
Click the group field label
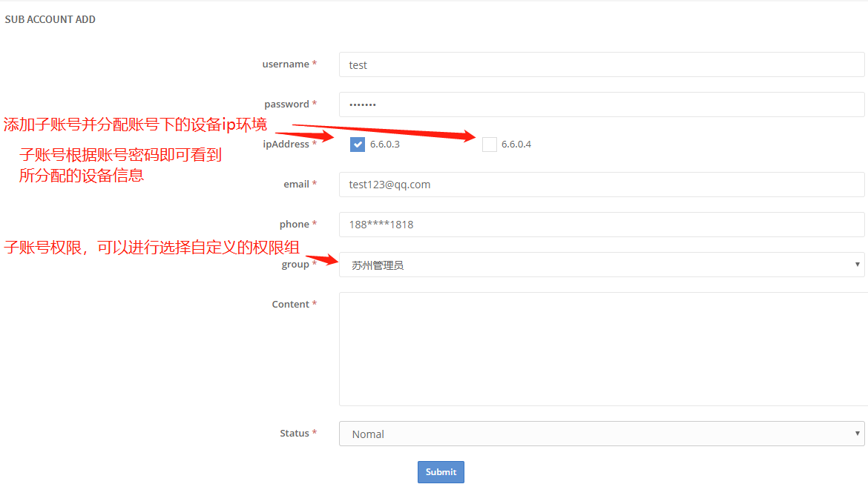tap(295, 265)
